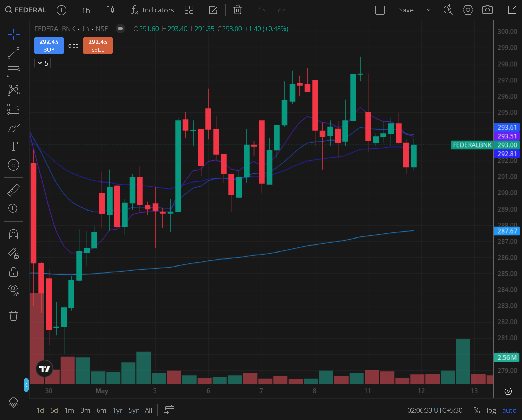Click the 2.56 M volume label
Image resolution: width=522 pixels, height=420 pixels.
(x=507, y=358)
